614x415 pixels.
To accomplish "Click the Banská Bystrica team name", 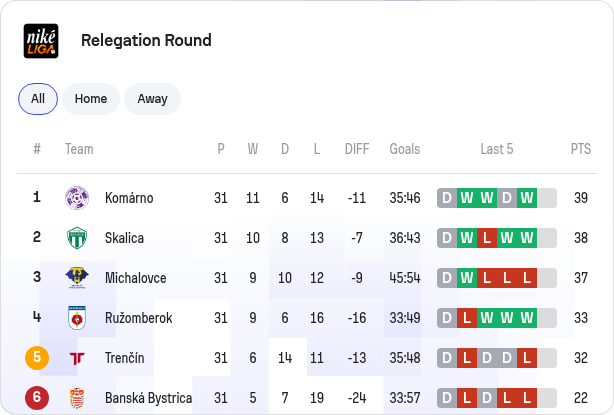I will (x=148, y=398).
